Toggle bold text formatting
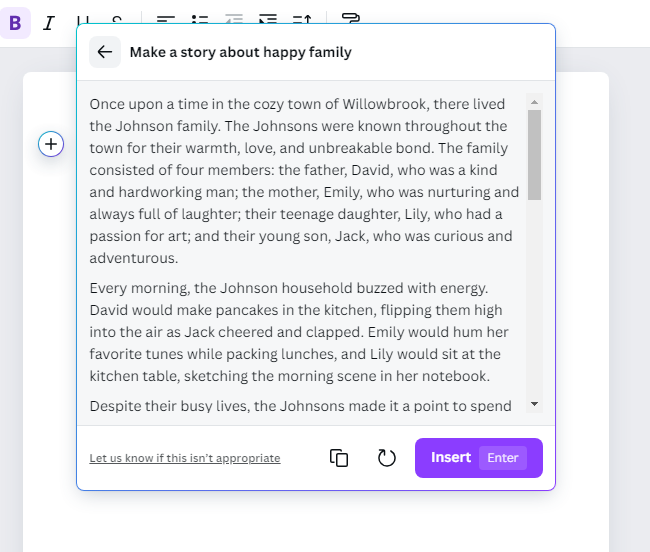Screen dimensions: 650x552 coord(15,20)
